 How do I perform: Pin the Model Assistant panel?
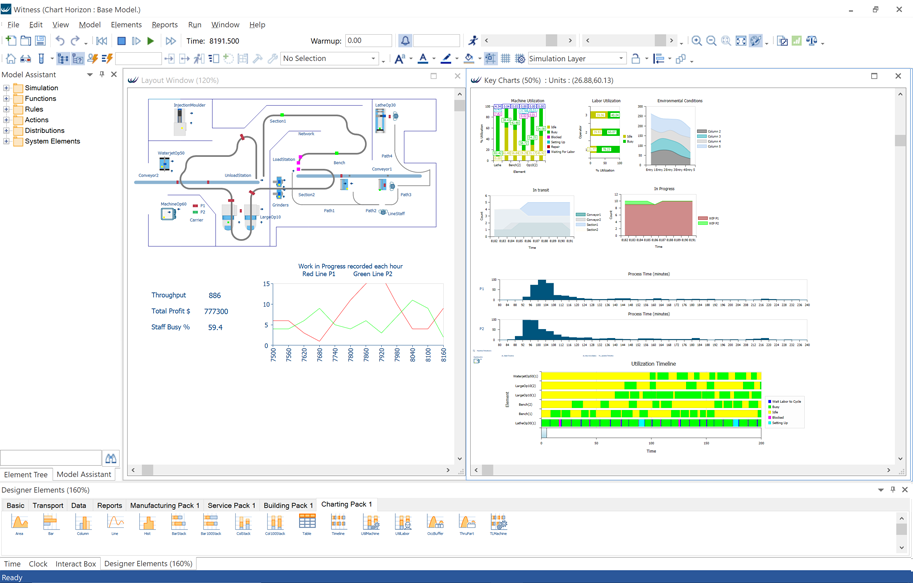pos(102,74)
